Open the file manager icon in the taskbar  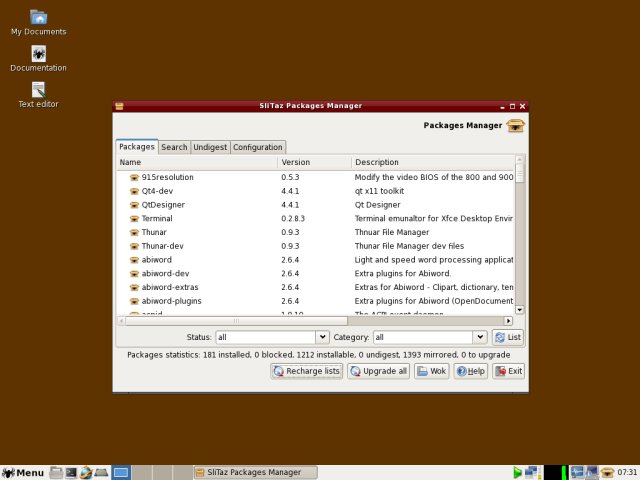tap(56, 472)
